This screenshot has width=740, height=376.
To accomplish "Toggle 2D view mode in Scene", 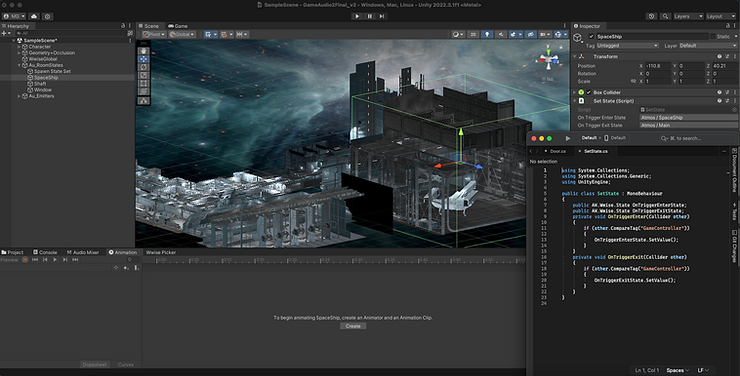I will tap(473, 34).
